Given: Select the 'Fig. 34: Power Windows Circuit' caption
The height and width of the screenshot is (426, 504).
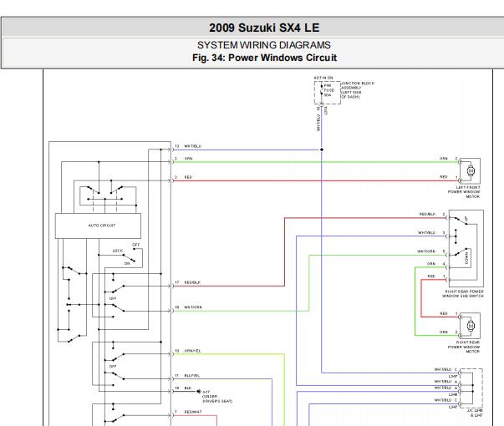Looking at the screenshot, I should [264, 58].
